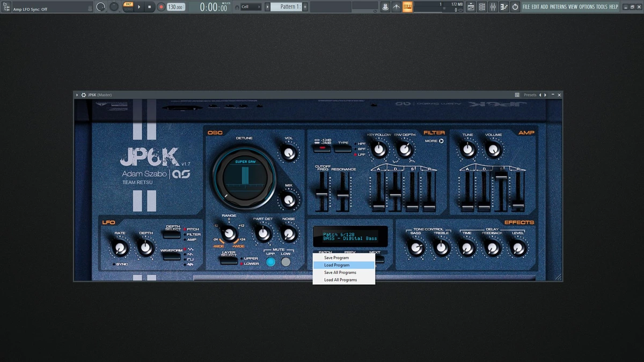Click the red Record button
This screenshot has width=644, height=362.
pyautogui.click(x=160, y=7)
